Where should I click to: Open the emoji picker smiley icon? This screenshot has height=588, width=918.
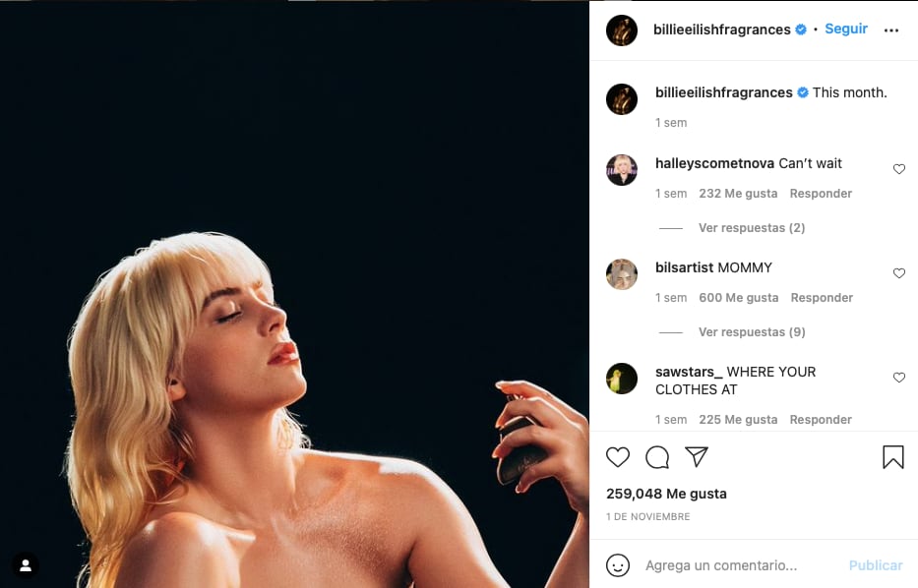click(x=618, y=565)
